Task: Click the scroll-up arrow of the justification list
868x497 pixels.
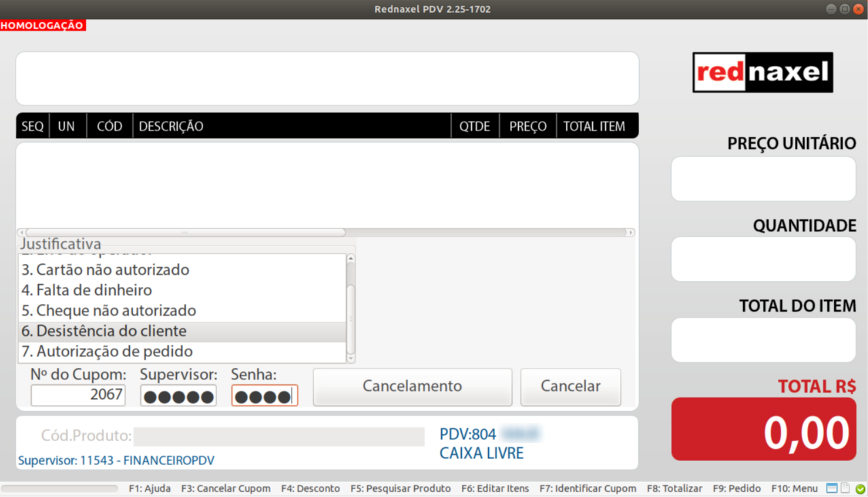Action: pos(350,259)
